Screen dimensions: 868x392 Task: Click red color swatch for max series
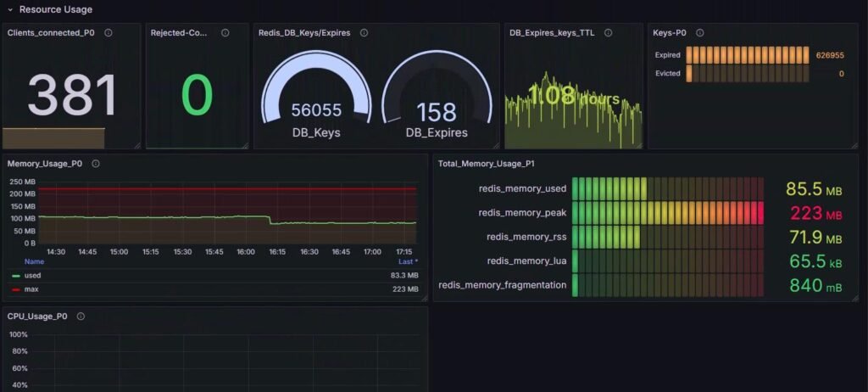[x=16, y=289]
